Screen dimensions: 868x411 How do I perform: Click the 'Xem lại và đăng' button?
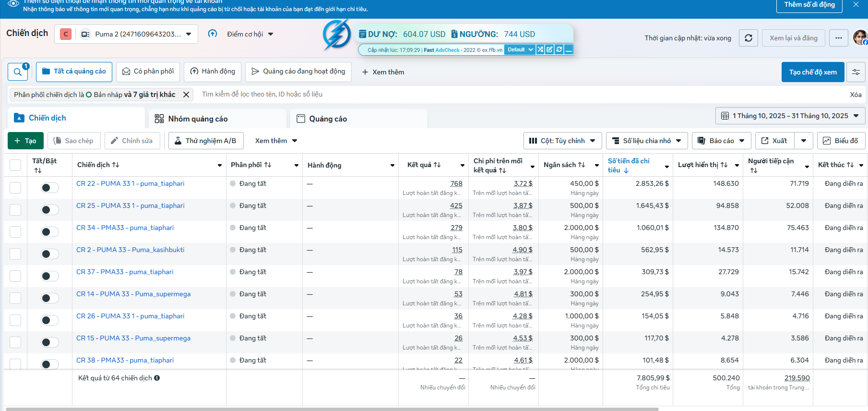[x=794, y=38]
